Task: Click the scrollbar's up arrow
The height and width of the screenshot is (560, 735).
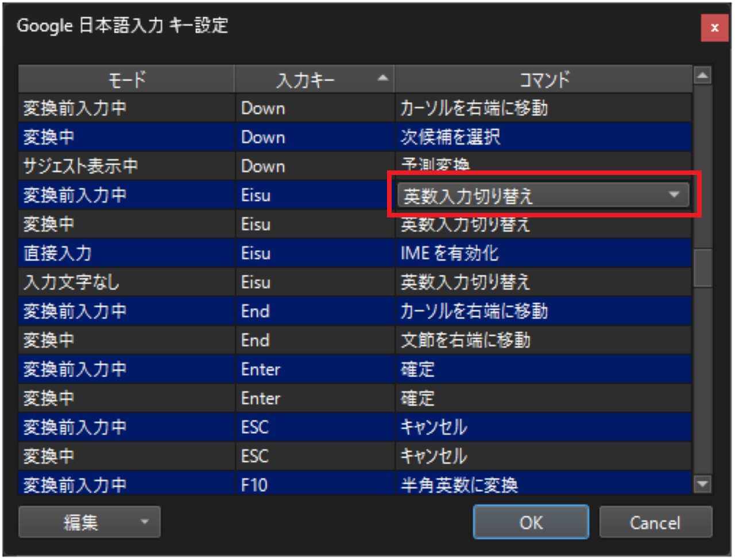Action: [x=702, y=75]
